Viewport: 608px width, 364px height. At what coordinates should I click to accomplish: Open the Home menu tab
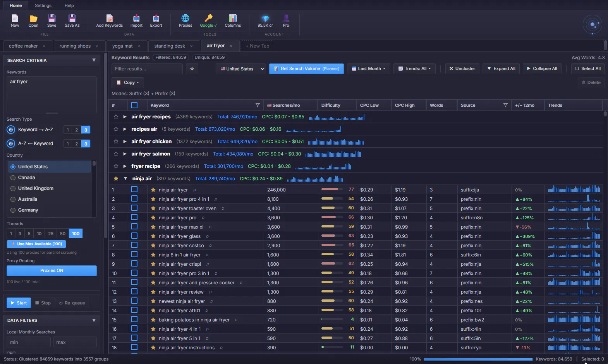point(15,5)
